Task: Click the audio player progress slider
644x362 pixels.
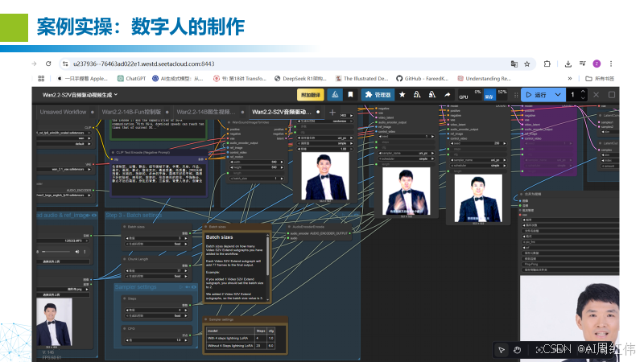Action: point(56,252)
